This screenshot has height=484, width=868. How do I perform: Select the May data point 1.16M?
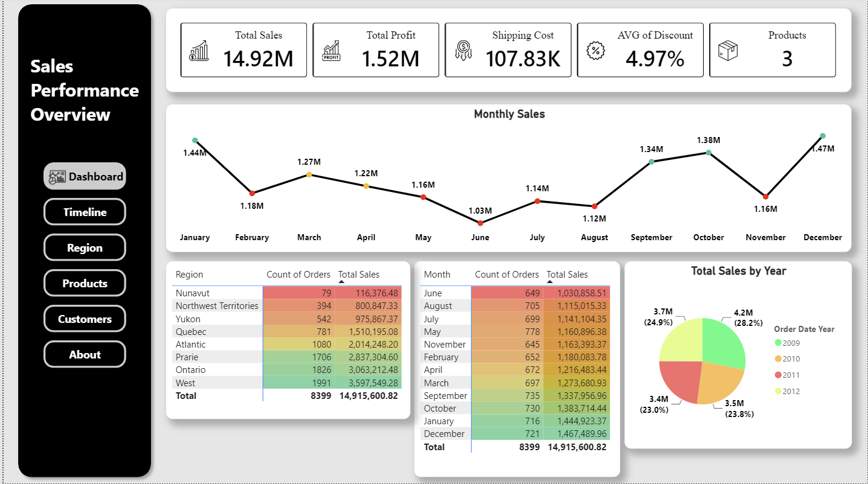(423, 197)
